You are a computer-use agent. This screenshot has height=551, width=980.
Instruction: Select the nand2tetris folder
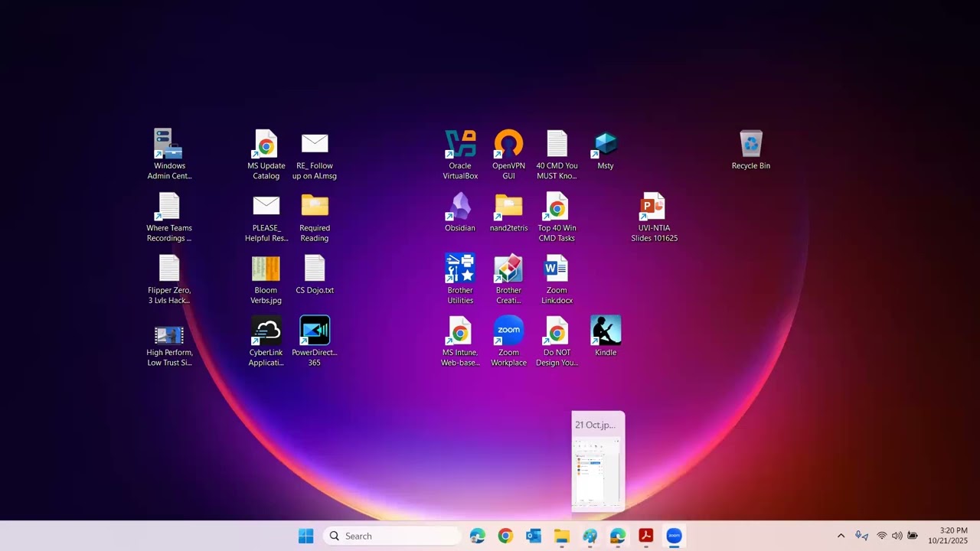coord(508,213)
